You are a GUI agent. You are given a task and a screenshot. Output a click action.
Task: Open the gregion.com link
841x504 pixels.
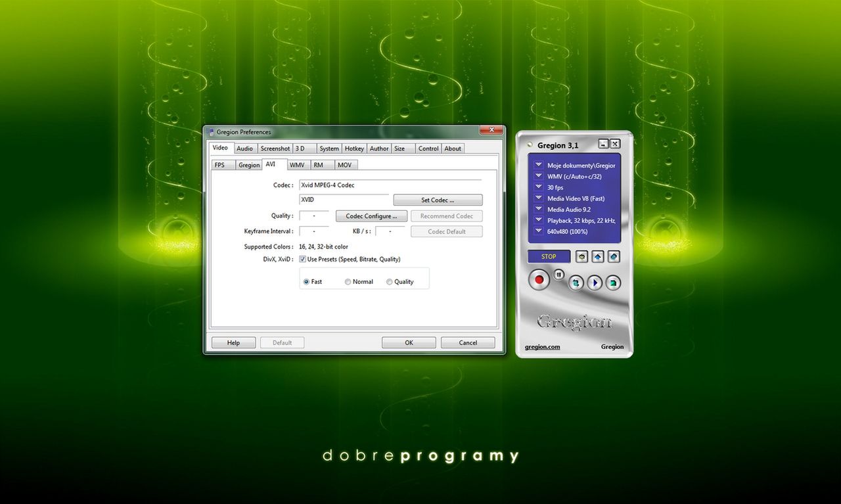pos(543,347)
